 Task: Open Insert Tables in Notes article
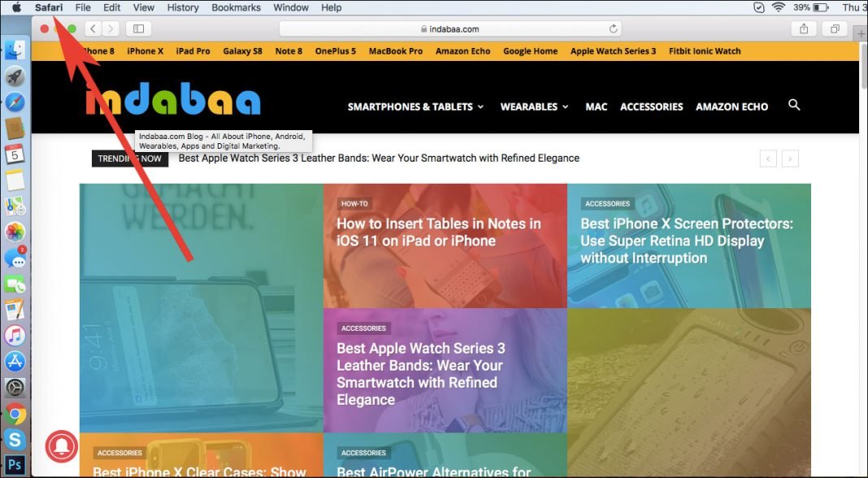coord(438,232)
